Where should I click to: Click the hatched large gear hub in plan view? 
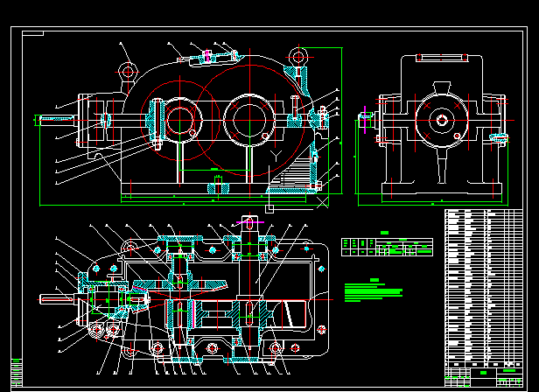tap(249, 315)
